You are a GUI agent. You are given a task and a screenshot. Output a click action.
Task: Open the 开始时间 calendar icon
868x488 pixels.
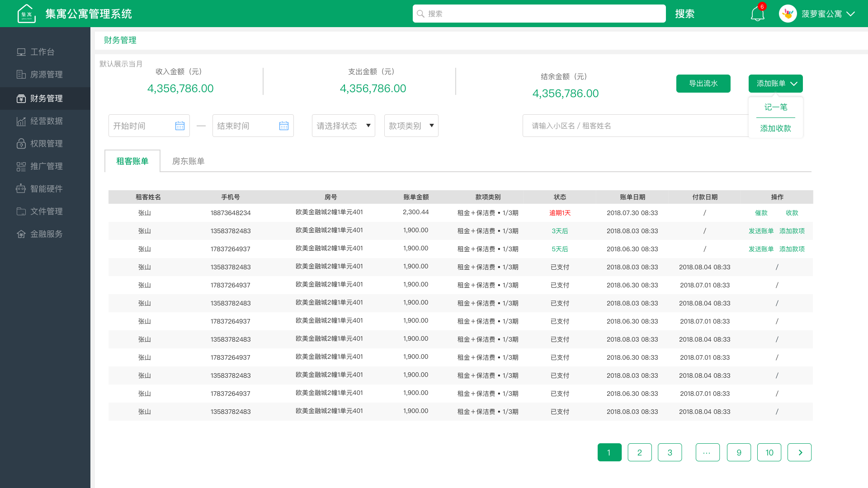point(180,126)
